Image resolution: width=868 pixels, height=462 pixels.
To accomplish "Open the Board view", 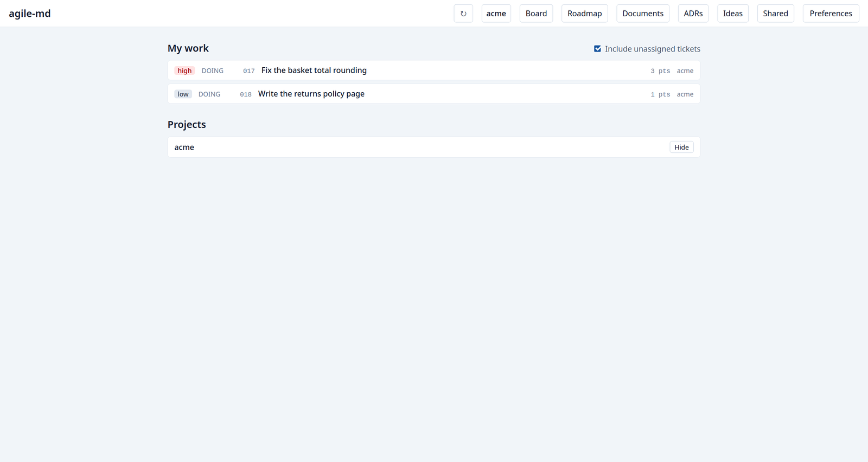I will 536,14.
